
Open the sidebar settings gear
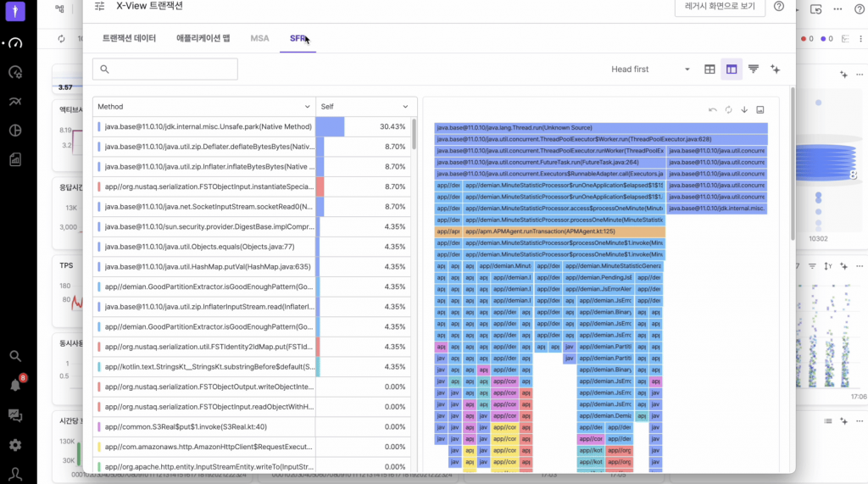[15, 444]
